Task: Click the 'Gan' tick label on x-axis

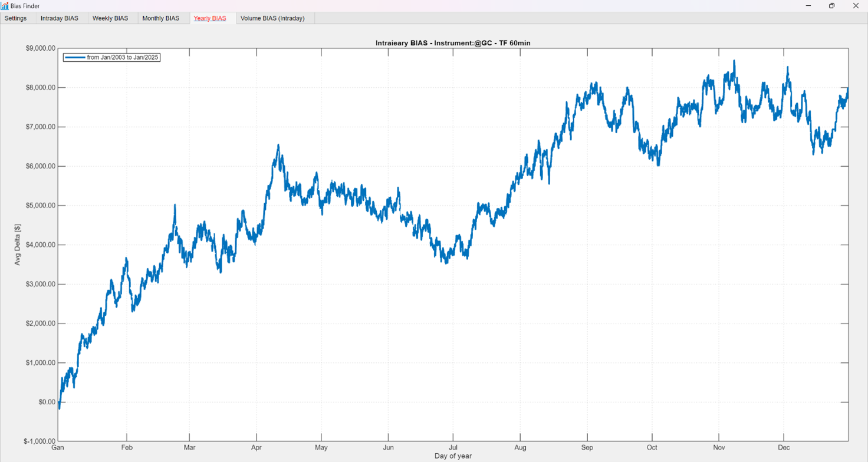Action: pos(58,448)
